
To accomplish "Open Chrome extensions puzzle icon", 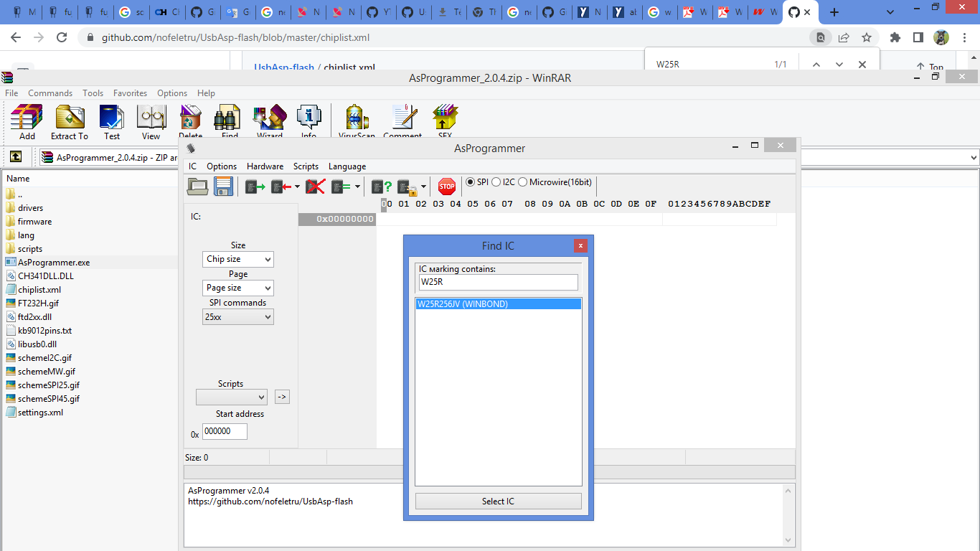I will point(895,37).
